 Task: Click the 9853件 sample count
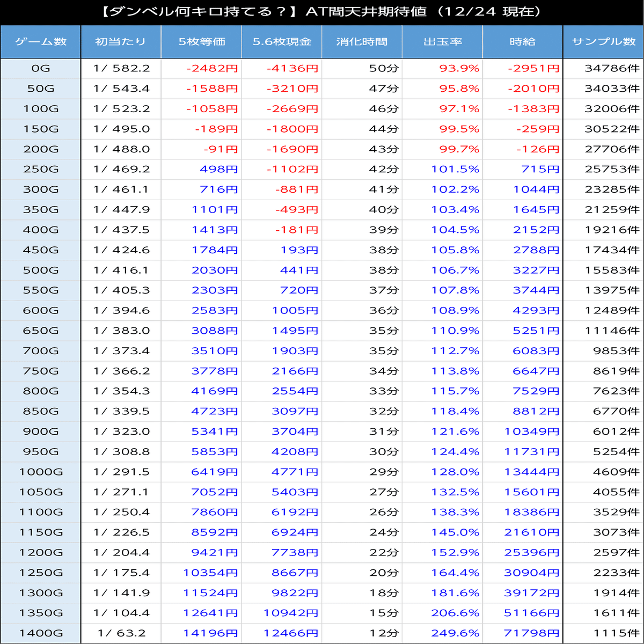tap(617, 351)
